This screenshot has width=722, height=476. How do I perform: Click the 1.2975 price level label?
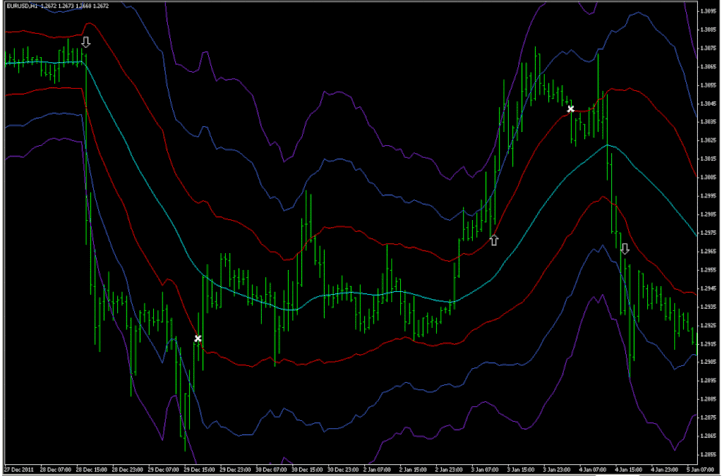(709, 233)
